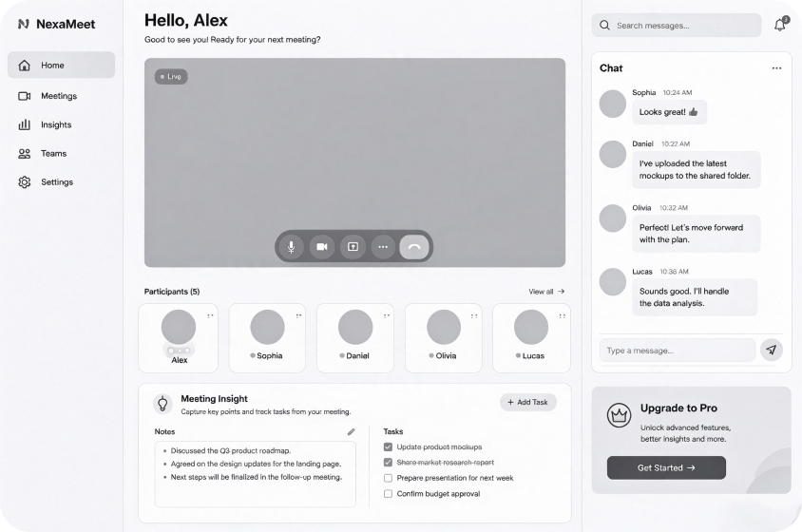The height and width of the screenshot is (532, 802).
Task: Click the Participants (5) heading
Action: pos(172,292)
